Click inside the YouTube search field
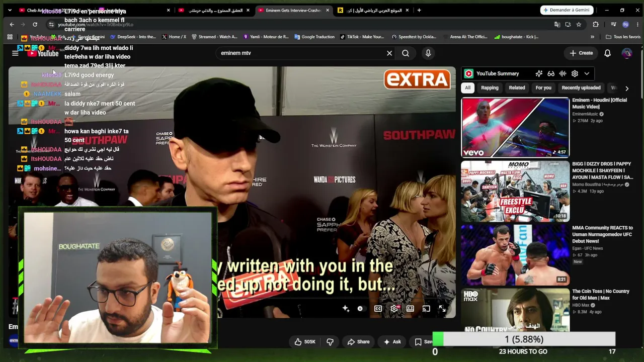This screenshot has width=644, height=362. [302, 53]
